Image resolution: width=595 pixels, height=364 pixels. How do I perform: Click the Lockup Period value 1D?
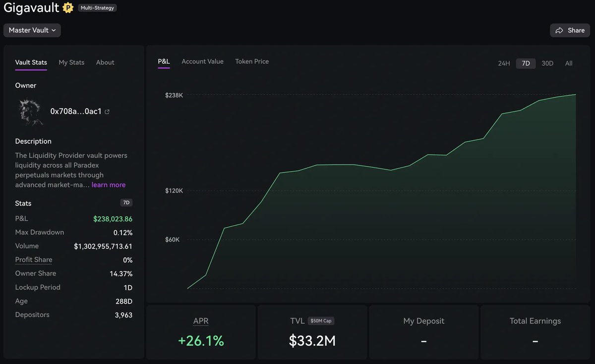point(127,288)
